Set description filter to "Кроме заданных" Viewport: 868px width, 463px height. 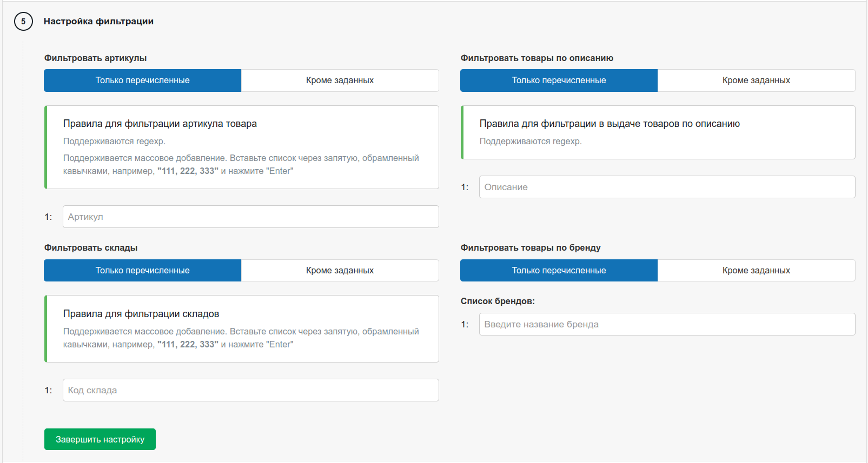756,80
